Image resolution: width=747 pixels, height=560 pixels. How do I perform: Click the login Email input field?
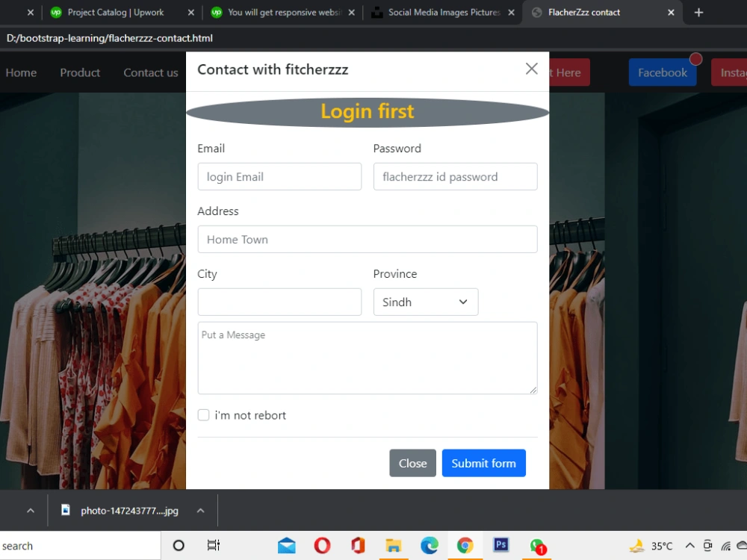(279, 177)
